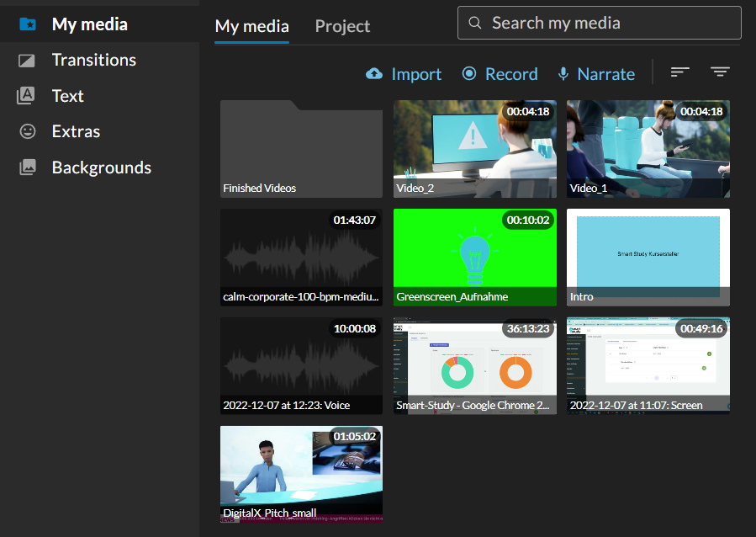Select the Video_2 clip thumbnail
The height and width of the screenshot is (537, 756).
pyautogui.click(x=474, y=148)
